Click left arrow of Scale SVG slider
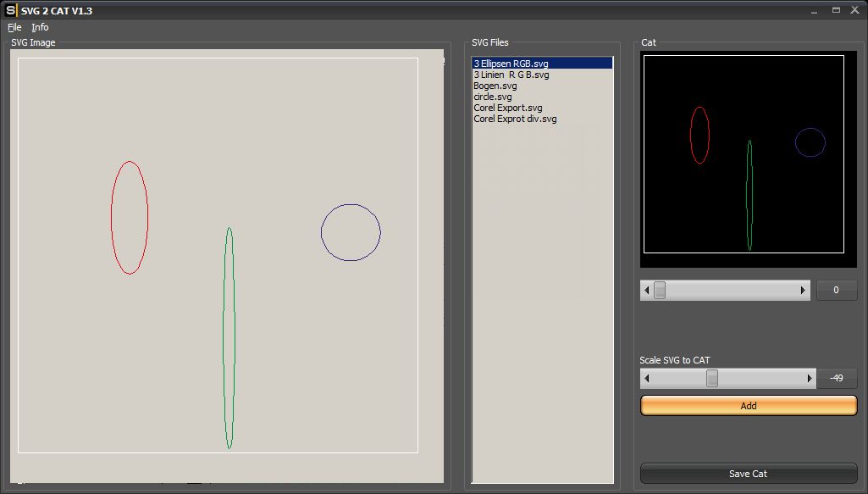 click(647, 379)
